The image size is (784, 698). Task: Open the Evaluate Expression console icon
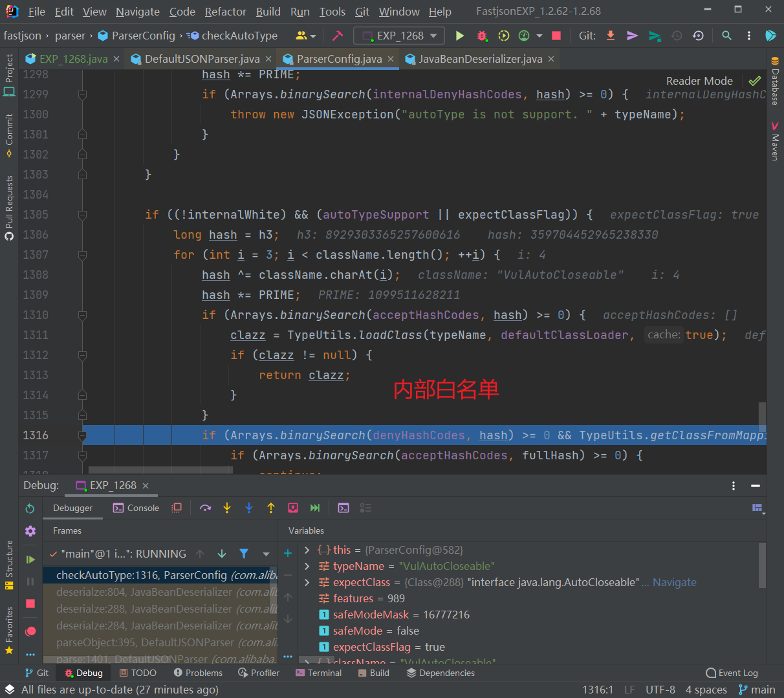click(x=343, y=508)
